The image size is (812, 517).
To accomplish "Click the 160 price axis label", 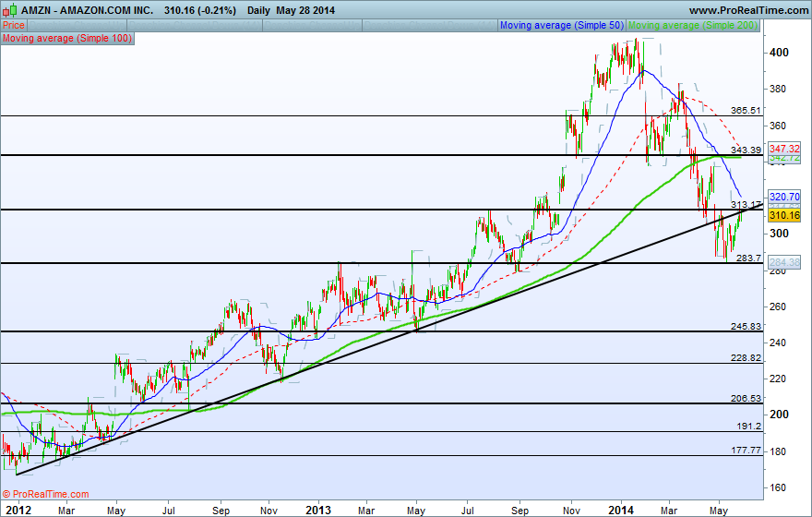I will [778, 487].
